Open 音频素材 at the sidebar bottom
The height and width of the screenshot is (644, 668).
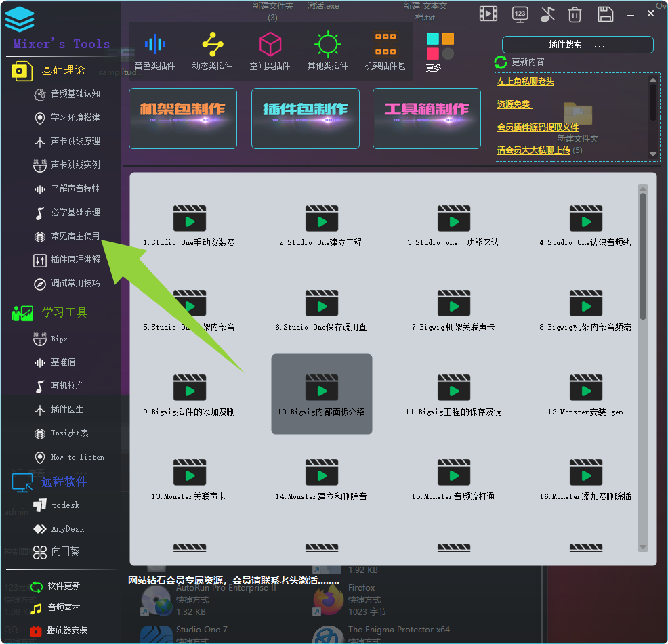pyautogui.click(x=55, y=608)
